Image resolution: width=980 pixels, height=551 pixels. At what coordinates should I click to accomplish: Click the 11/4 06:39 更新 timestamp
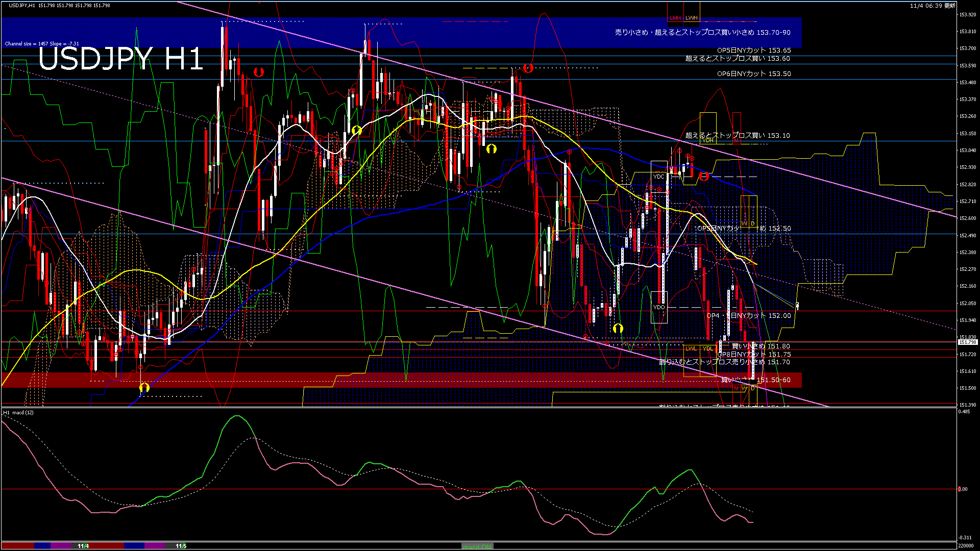pyautogui.click(x=933, y=6)
